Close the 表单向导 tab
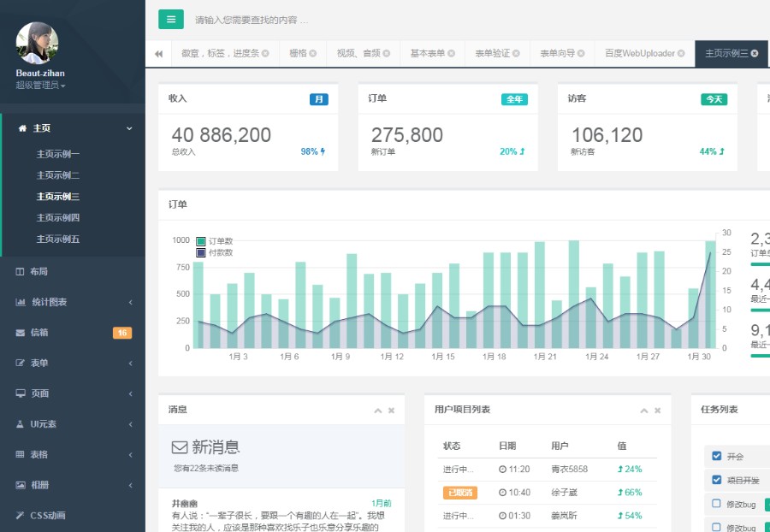The image size is (770, 532). (581, 54)
